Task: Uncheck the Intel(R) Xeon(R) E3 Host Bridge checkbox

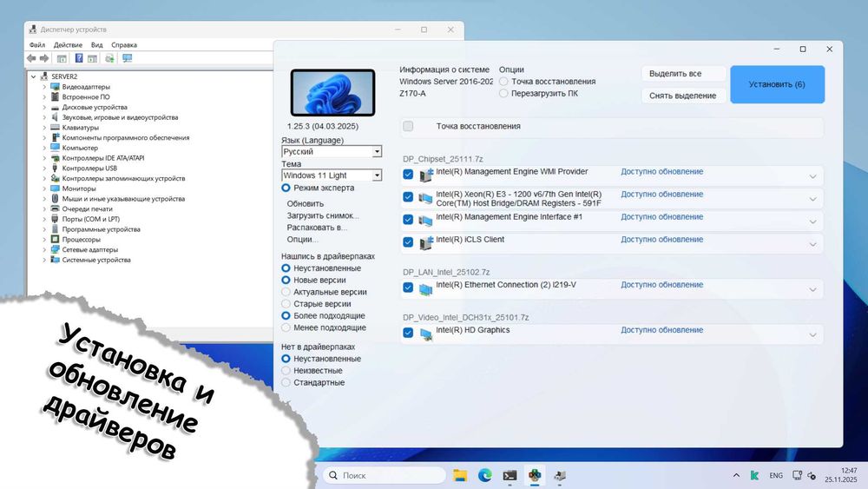Action: coord(408,196)
